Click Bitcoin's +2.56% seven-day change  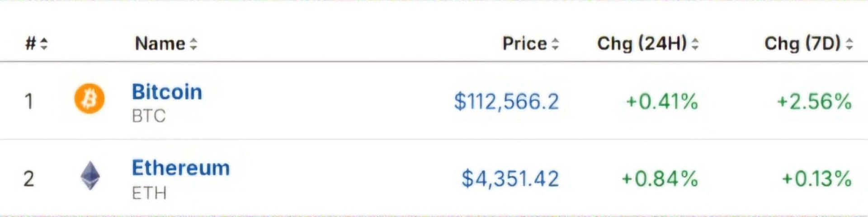(x=814, y=101)
